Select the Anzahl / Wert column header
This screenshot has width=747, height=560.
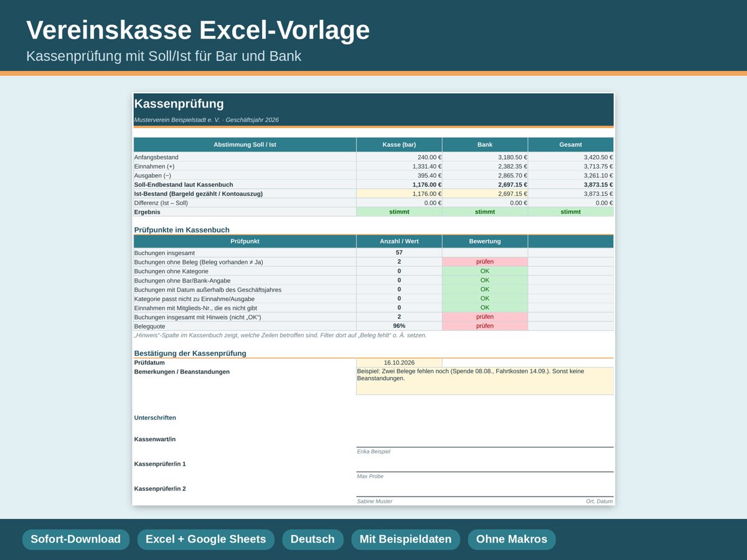coord(399,241)
